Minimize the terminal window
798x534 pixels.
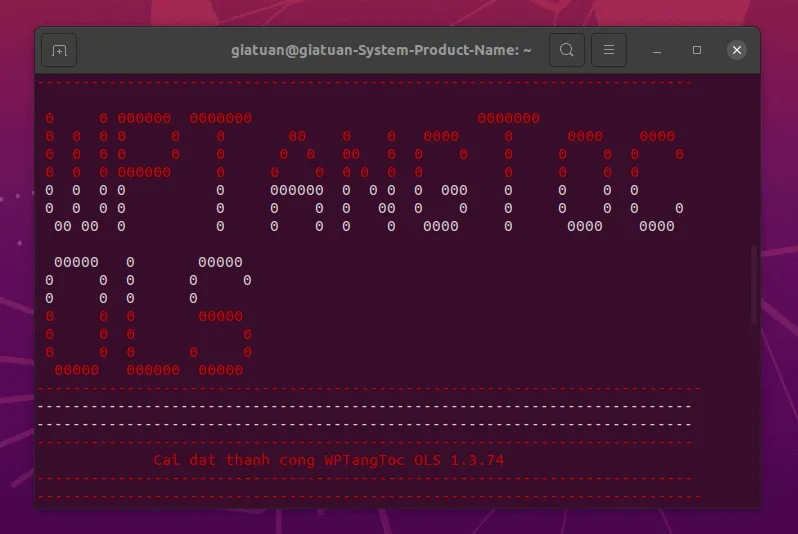pyautogui.click(x=658, y=50)
